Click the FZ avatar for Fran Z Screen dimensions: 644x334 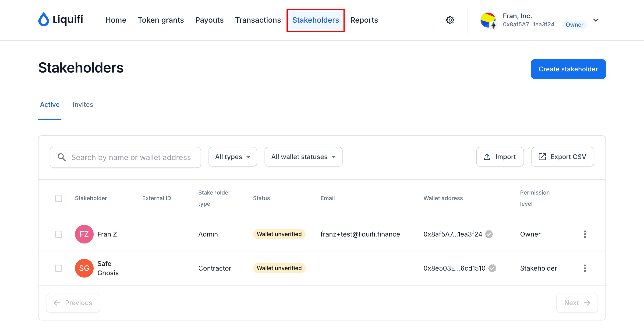pyautogui.click(x=84, y=234)
